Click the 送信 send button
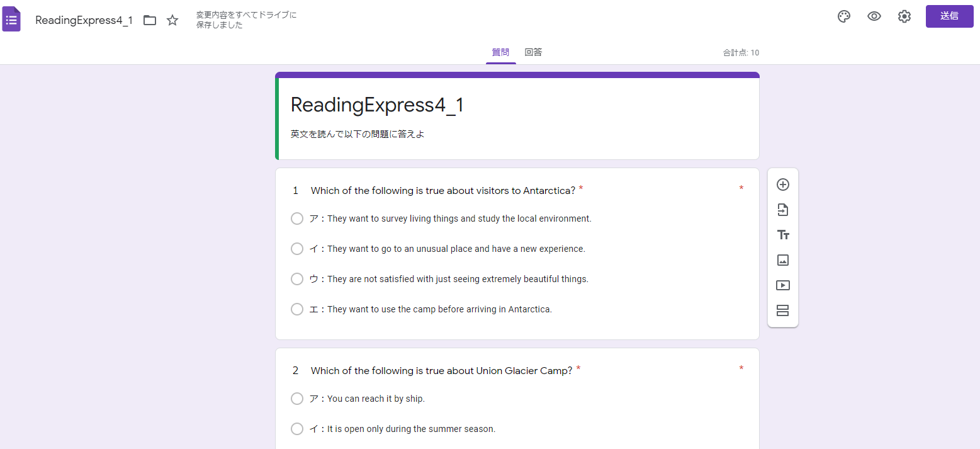Viewport: 980px width, 449px height. click(949, 16)
